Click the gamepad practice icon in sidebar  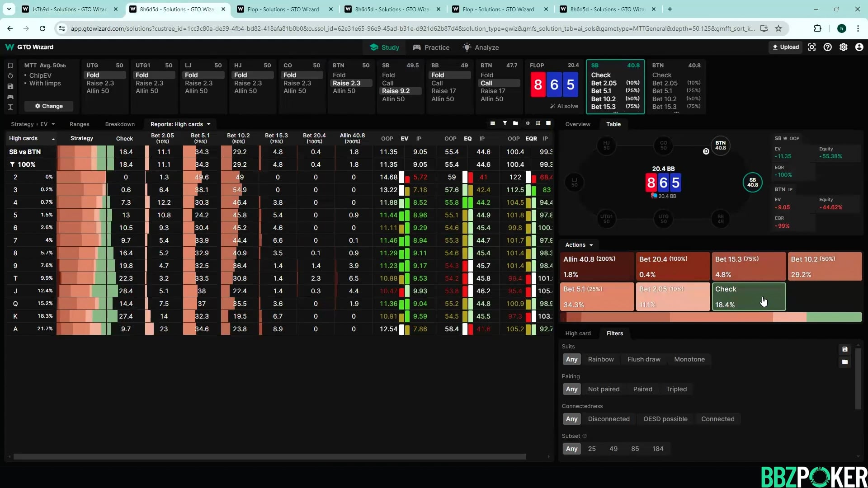[x=10, y=97]
